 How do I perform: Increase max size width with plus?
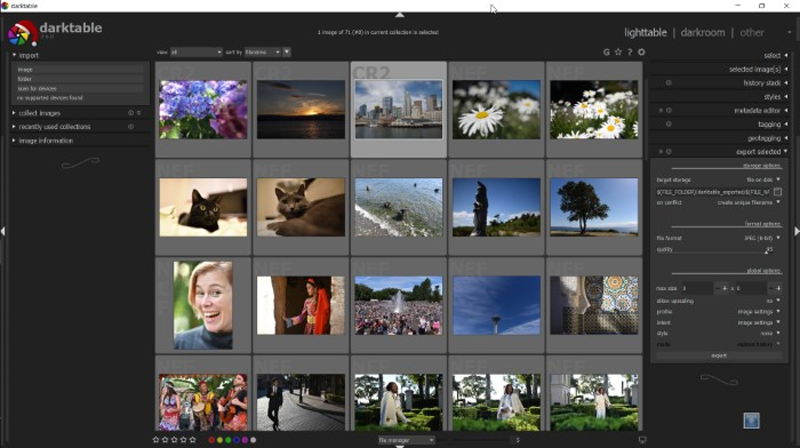[724, 288]
